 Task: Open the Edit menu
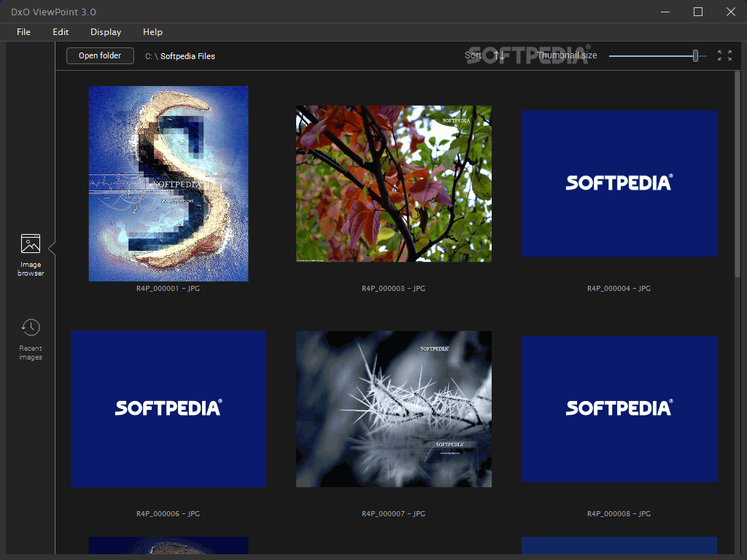coord(61,32)
